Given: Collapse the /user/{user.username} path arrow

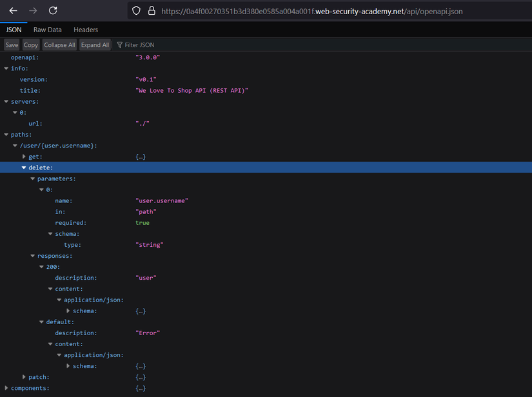Looking at the screenshot, I should pyautogui.click(x=15, y=146).
